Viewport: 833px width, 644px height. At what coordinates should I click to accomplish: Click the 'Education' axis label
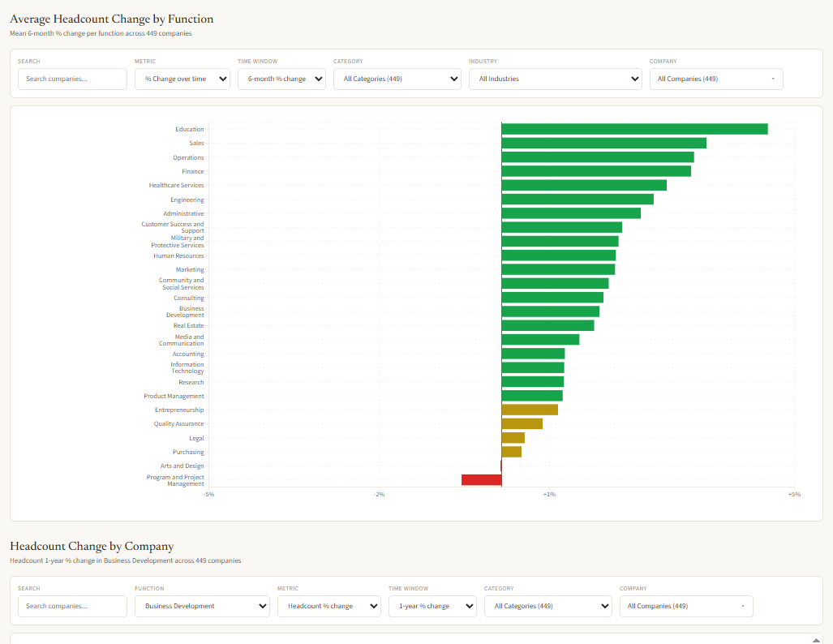tap(190, 129)
